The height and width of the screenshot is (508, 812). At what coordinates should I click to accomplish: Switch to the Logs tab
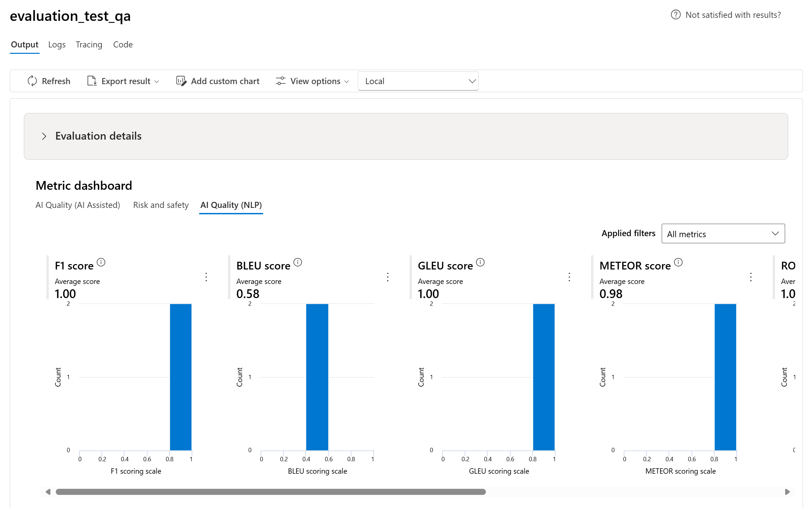(x=57, y=44)
